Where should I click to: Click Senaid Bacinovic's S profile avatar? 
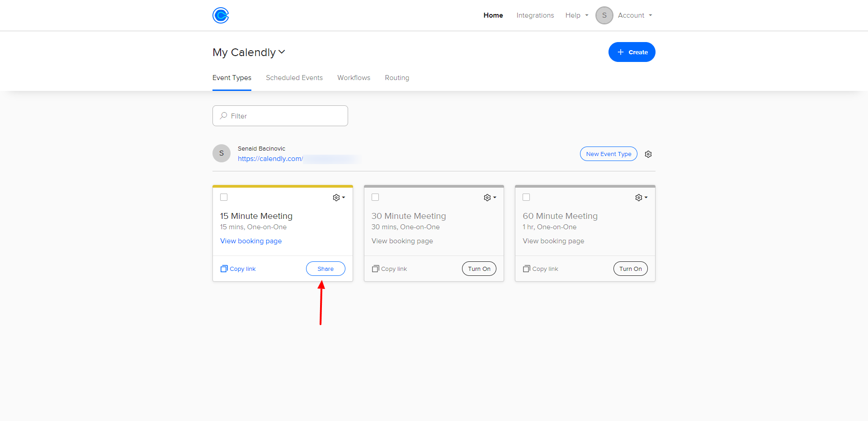pos(222,153)
